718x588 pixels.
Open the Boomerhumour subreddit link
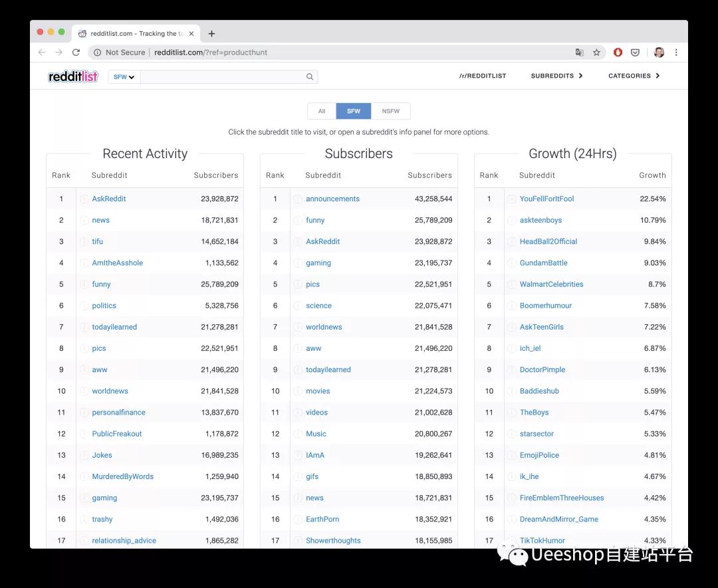(546, 305)
